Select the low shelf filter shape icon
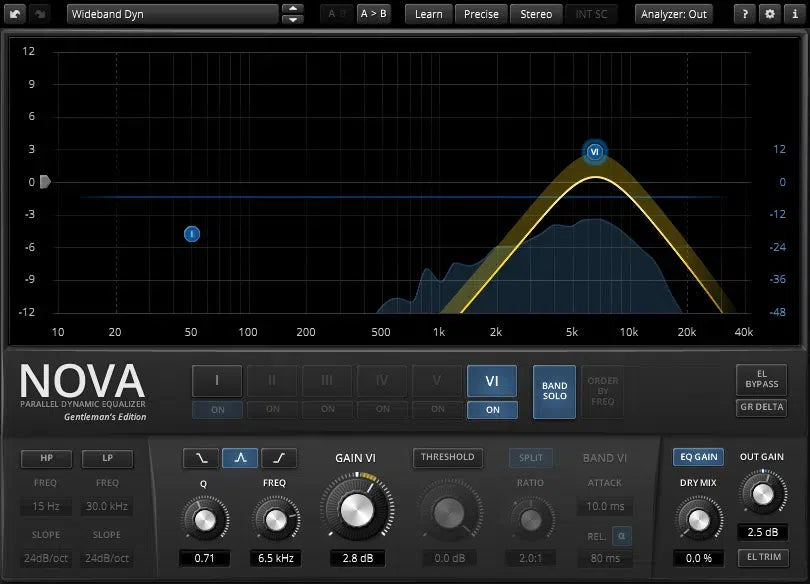Viewport: 810px width, 584px height. [x=200, y=458]
